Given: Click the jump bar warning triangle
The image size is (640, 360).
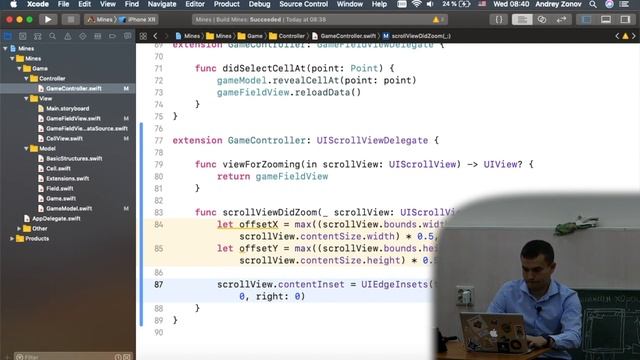Looking at the screenshot, I should coord(625,36).
